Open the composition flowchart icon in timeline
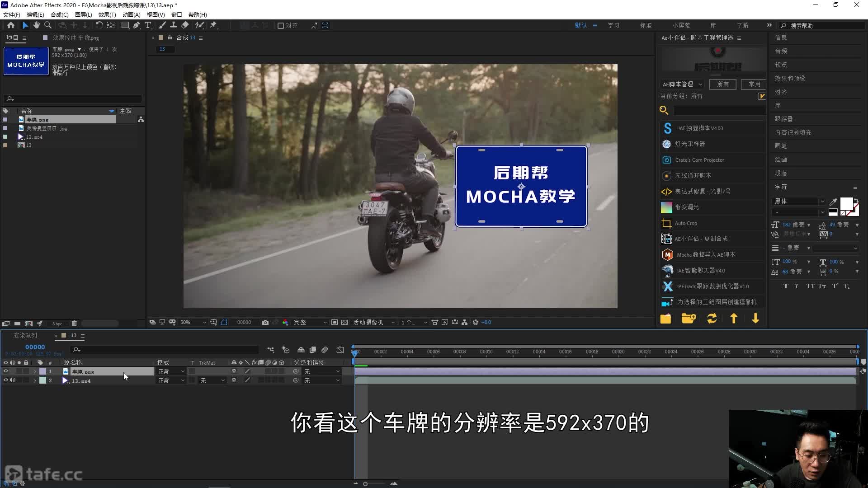 click(270, 350)
